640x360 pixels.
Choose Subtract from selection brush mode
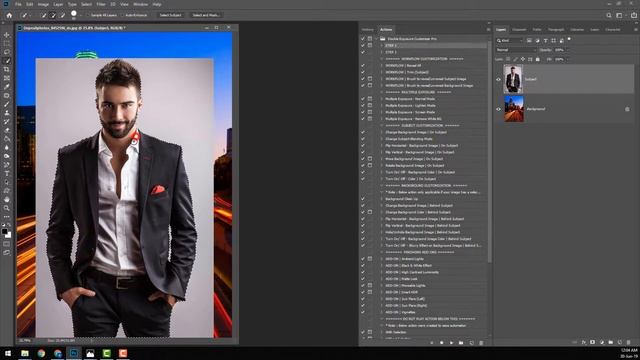62,15
